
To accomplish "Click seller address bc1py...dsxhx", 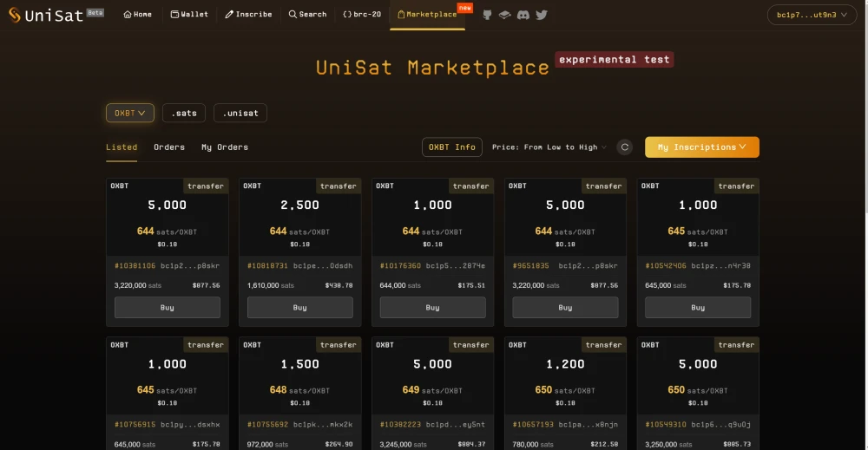I will [x=190, y=425].
